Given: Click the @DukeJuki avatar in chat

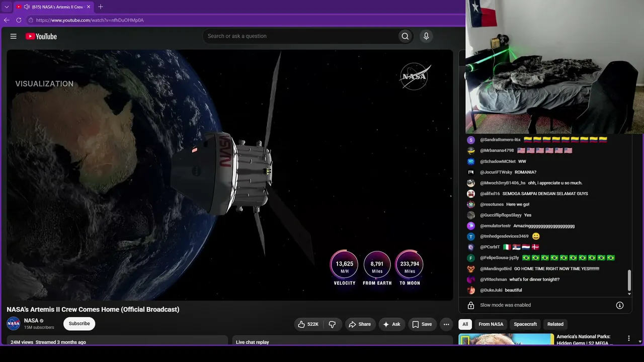Looking at the screenshot, I should 471,290.
